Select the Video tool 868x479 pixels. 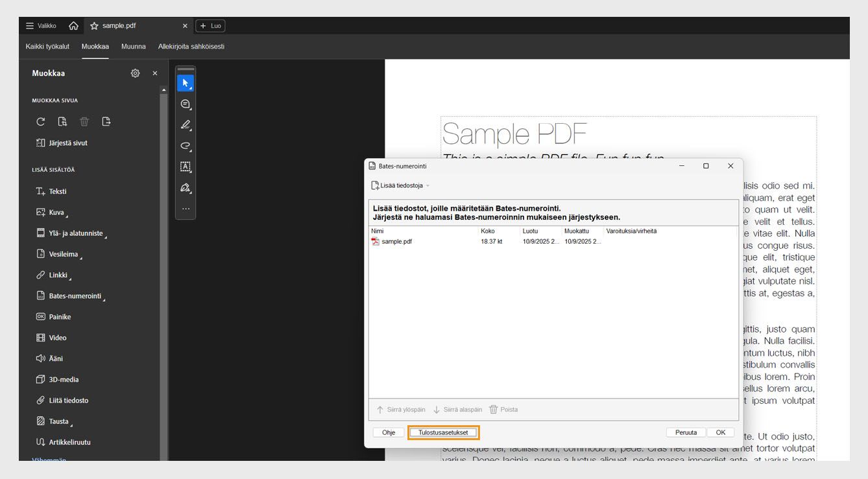point(51,338)
